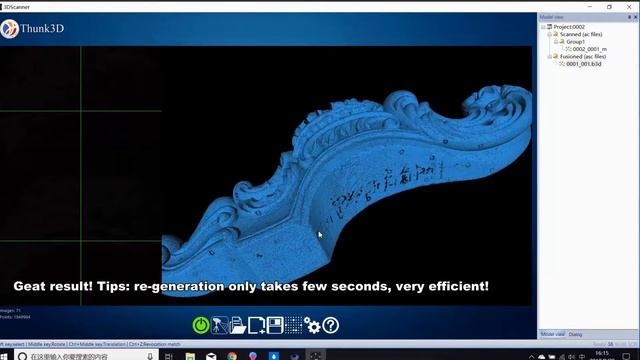This screenshot has width=640, height=360.
Task: Select scan file 0002_0001_m
Action: 589,49
